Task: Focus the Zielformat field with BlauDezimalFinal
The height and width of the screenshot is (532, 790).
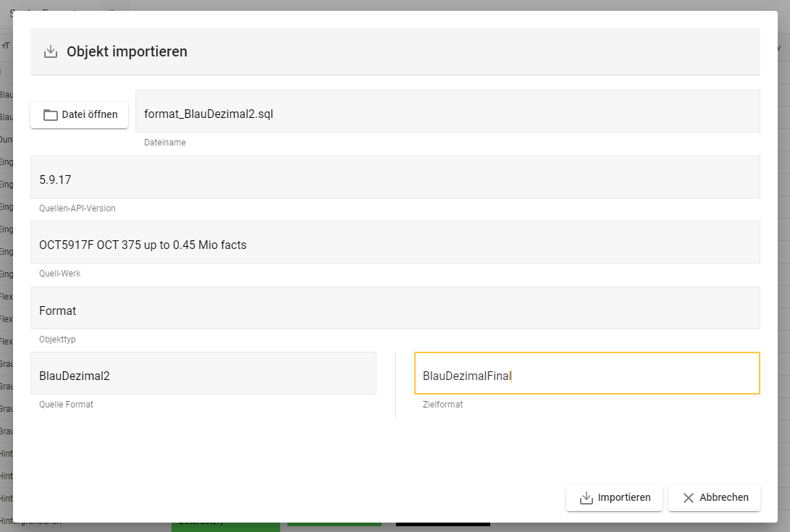Action: [x=587, y=373]
